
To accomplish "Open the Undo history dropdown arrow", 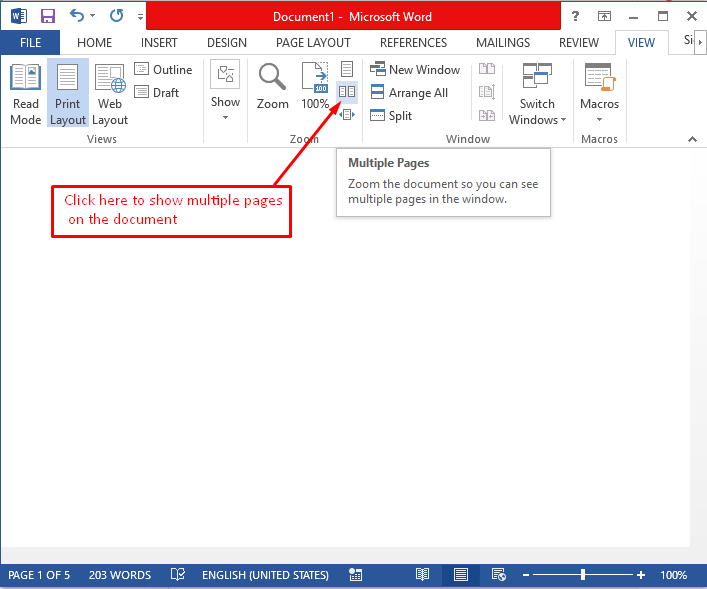I will (92, 16).
